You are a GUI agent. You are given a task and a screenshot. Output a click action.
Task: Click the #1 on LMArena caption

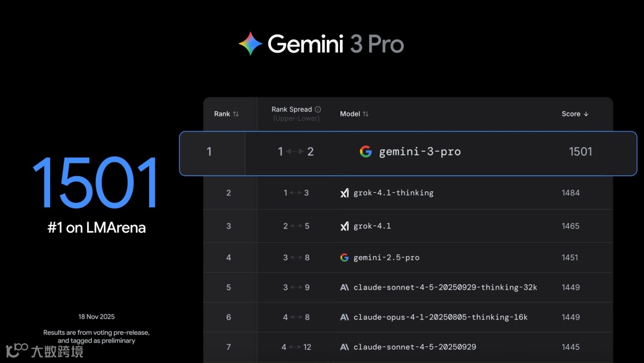click(97, 227)
